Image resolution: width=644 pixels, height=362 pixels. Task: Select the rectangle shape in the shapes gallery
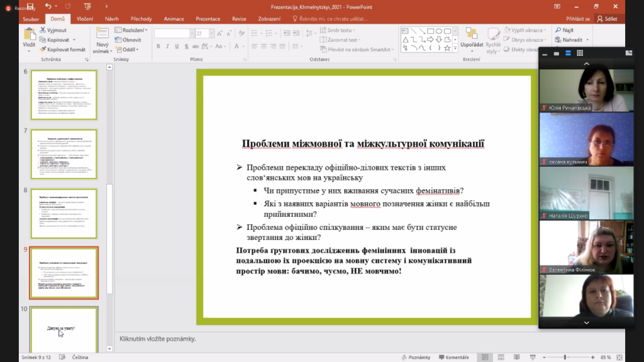point(430,31)
